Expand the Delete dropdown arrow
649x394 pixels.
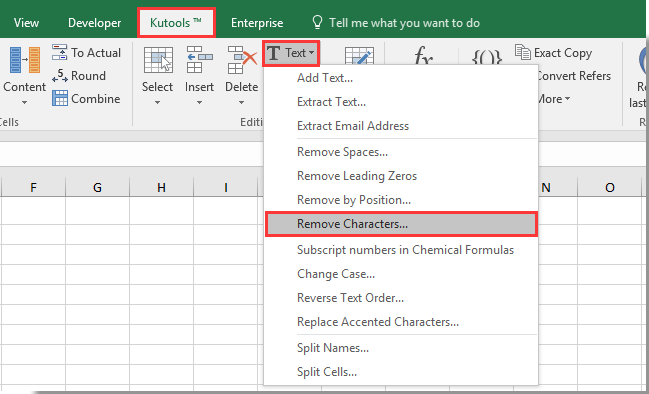click(241, 103)
